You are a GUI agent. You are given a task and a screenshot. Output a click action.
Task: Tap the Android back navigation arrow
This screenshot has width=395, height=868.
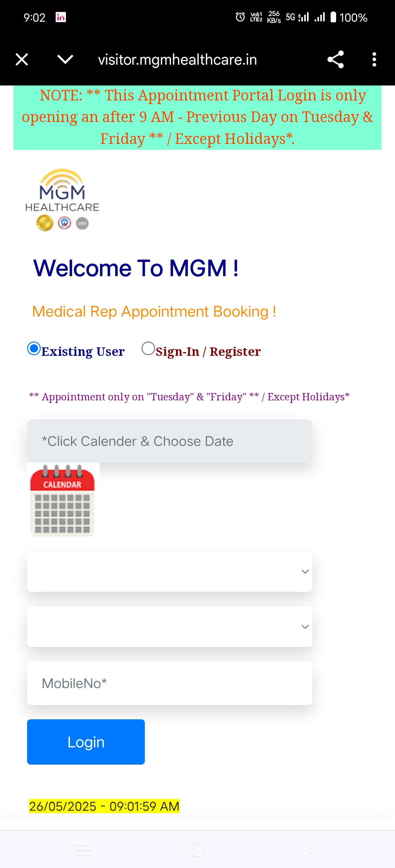click(311, 850)
